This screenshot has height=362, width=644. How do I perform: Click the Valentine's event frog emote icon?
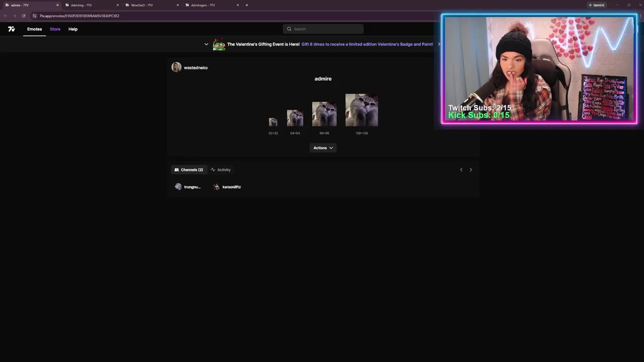[219, 44]
